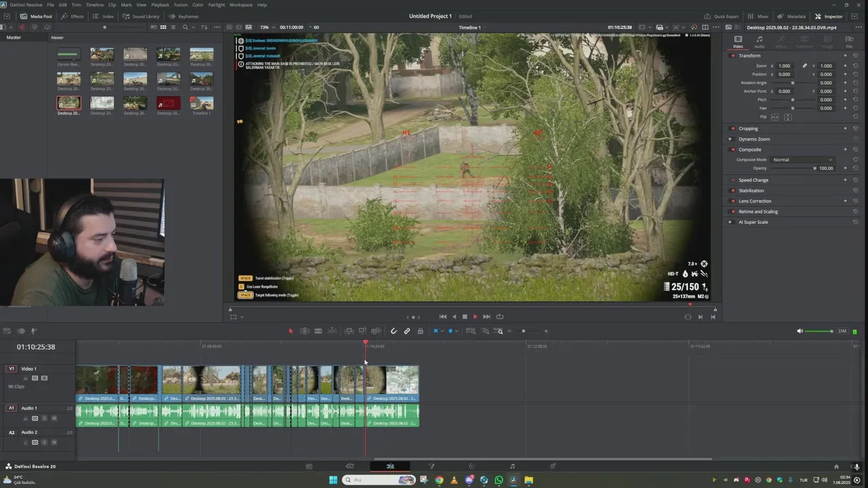Viewport: 868px width, 488px height.
Task: Adjust the timeline volume slider
Action: [820, 331]
